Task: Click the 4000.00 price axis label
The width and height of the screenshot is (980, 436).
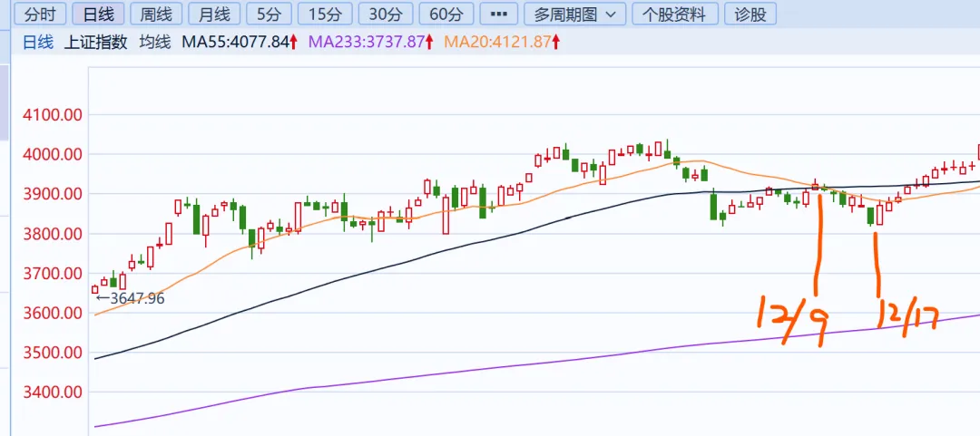Action: 53,154
